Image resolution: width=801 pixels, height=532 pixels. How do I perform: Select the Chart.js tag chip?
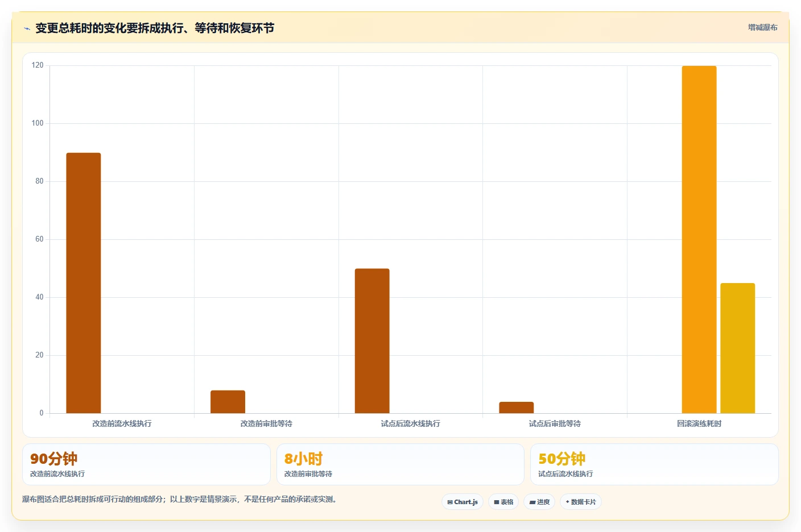tap(463, 502)
